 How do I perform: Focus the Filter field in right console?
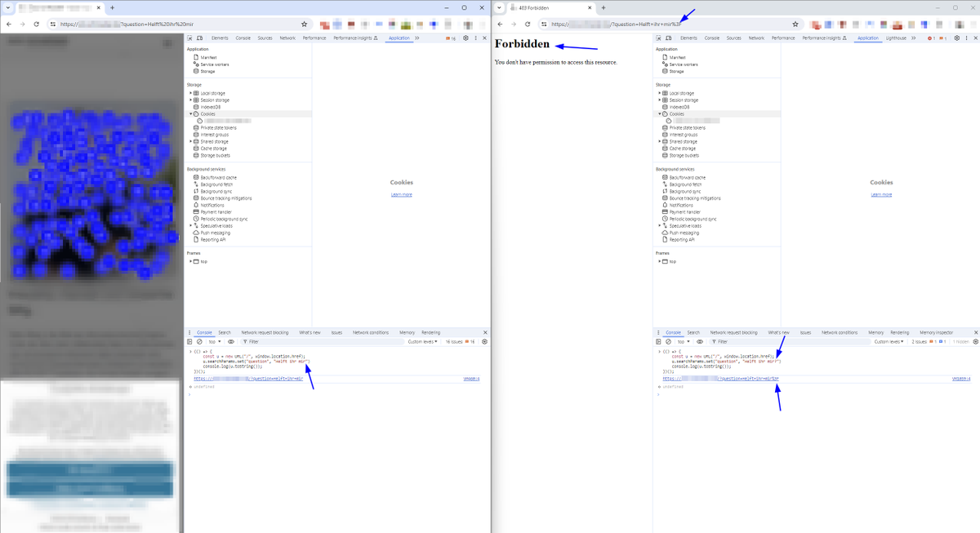tap(790, 342)
